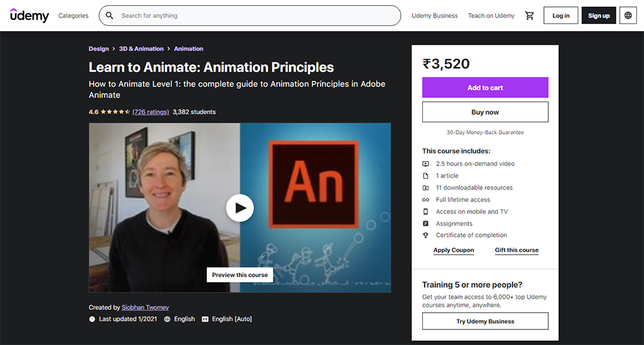Viewport: 644px width, 345px height.
Task: Click the lifetime access infinity icon
Action: pos(425,199)
